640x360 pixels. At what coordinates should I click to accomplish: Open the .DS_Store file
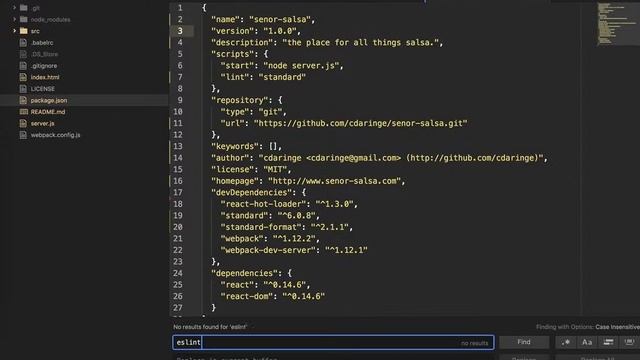pyautogui.click(x=44, y=54)
